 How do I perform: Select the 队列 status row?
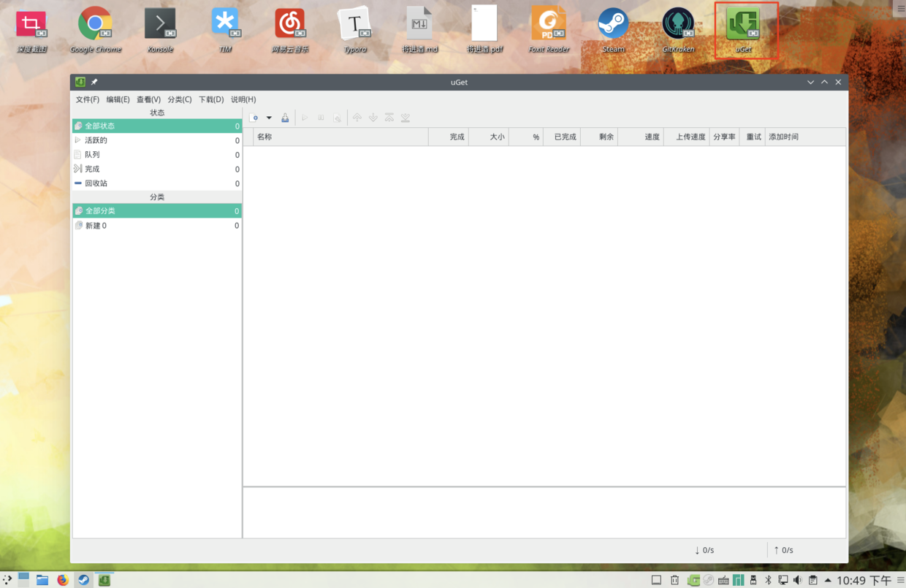[157, 155]
